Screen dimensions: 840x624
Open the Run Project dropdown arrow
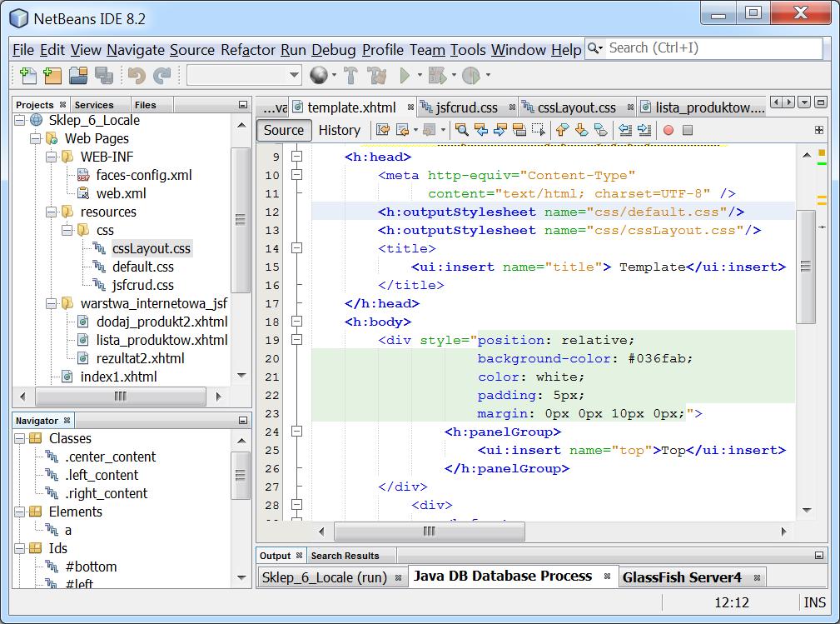420,76
